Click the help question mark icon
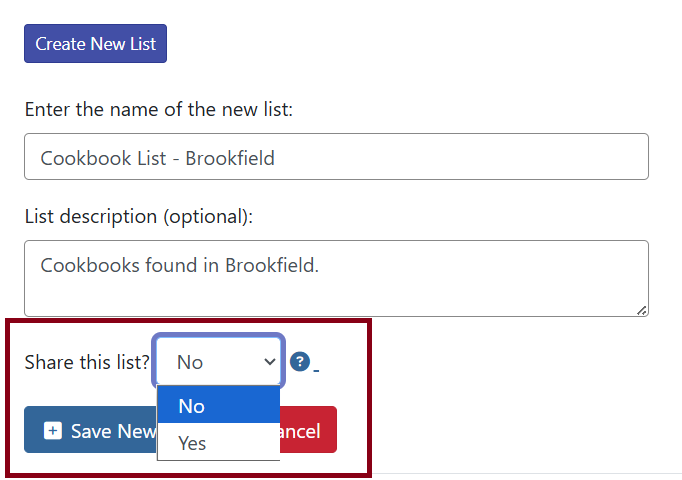Viewport: 682px width, 480px height. click(x=300, y=362)
